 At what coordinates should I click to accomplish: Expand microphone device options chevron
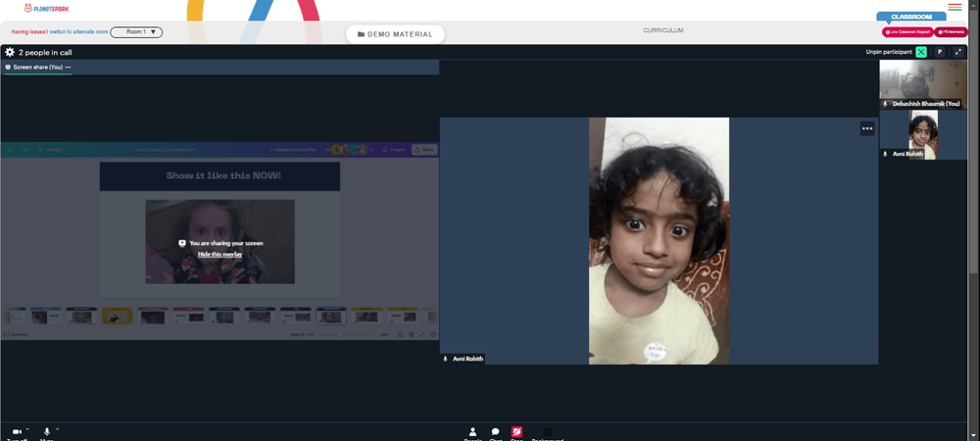[58, 429]
